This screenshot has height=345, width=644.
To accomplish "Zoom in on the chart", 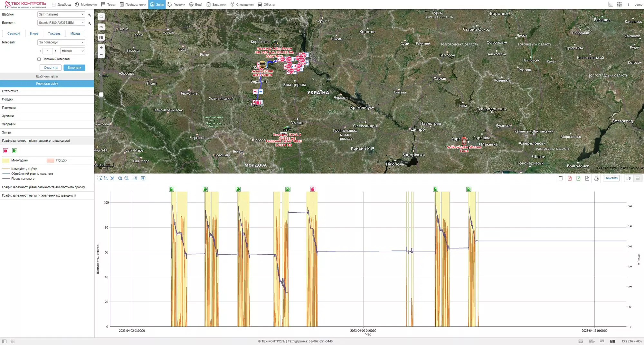I will click(x=120, y=178).
